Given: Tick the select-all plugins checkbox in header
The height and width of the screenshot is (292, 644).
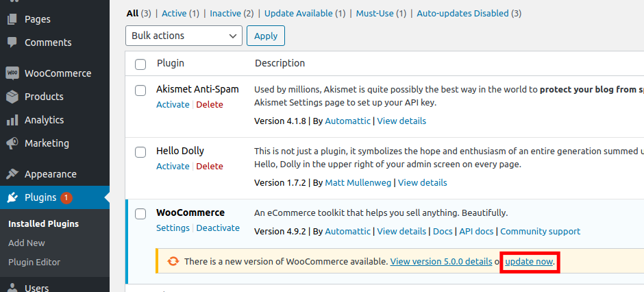Looking at the screenshot, I should (x=140, y=64).
